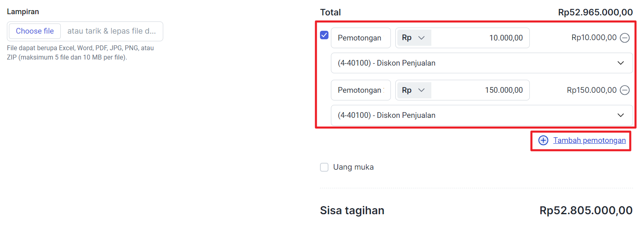The height and width of the screenshot is (230, 644).
Task: Remove the Rp10.000,00 deduction row
Action: (625, 38)
